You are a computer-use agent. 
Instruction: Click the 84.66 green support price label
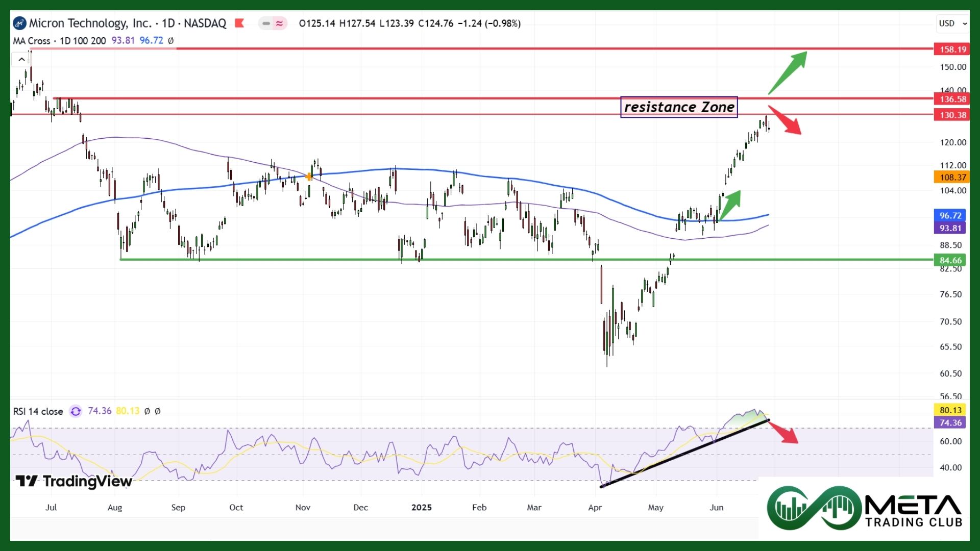tap(950, 260)
